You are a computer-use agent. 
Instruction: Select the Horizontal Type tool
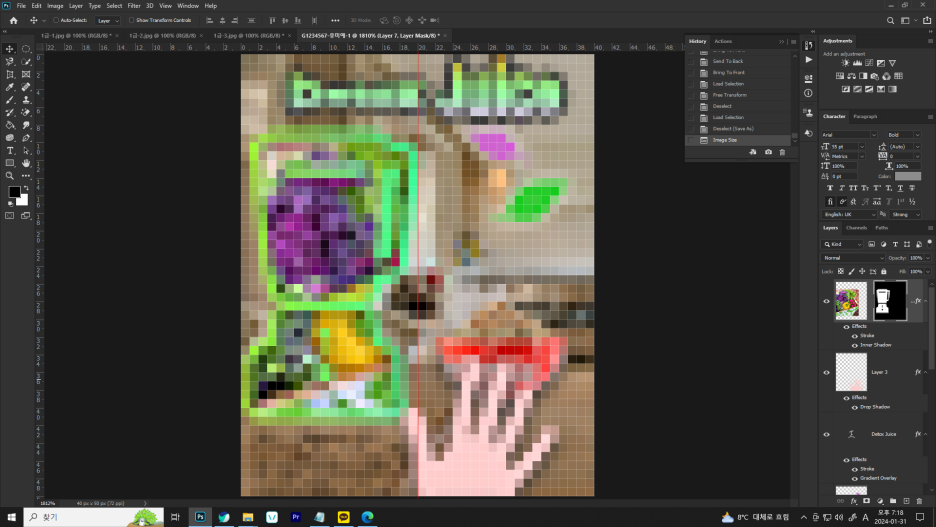(10, 150)
